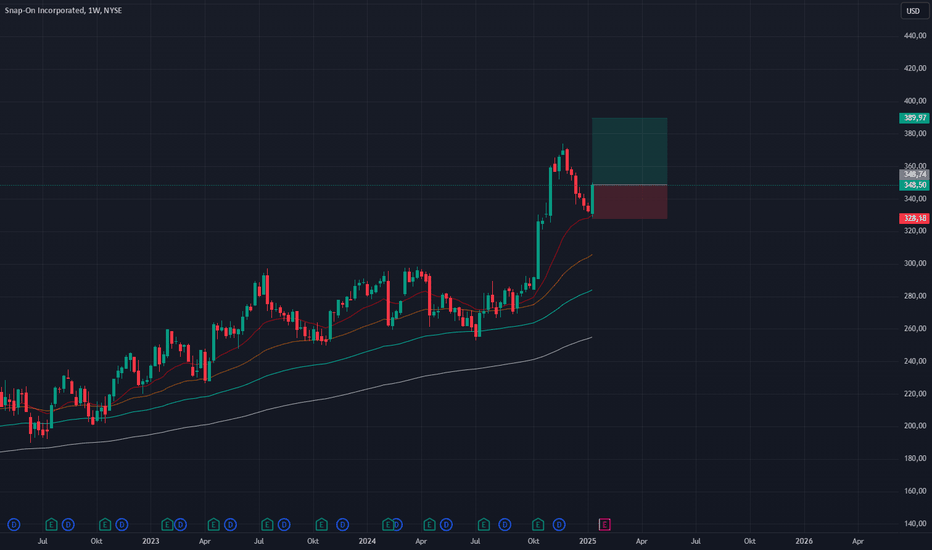The image size is (932, 550).
Task: Click the dividend D marker between Apr and Jul 2023
Action: 230,524
